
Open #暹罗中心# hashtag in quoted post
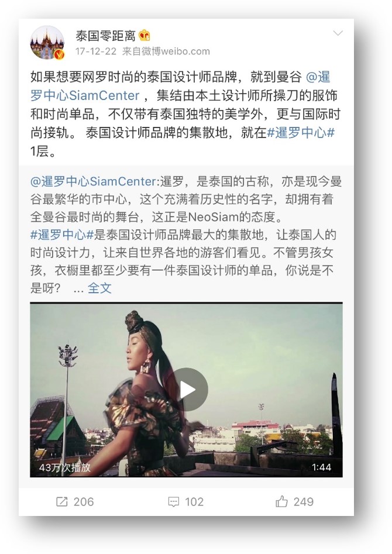pyautogui.click(x=62, y=235)
